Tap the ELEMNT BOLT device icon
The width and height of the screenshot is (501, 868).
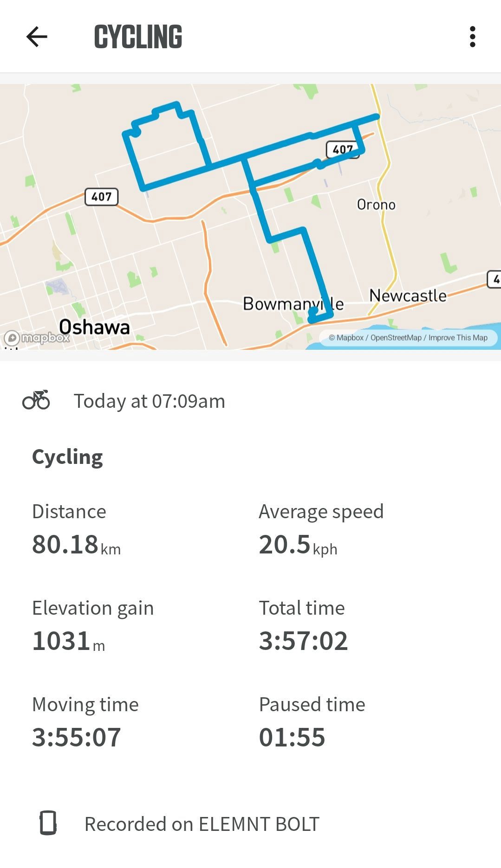tap(48, 823)
